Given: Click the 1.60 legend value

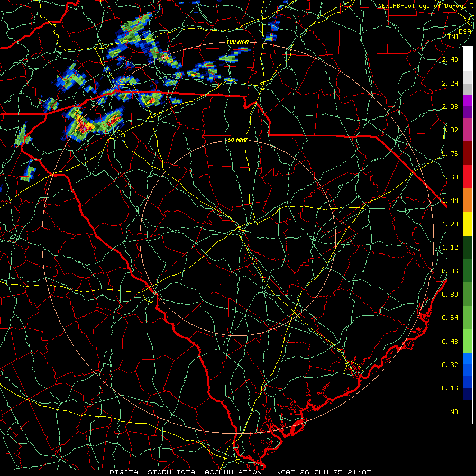Looking at the screenshot, I should click(x=450, y=177).
